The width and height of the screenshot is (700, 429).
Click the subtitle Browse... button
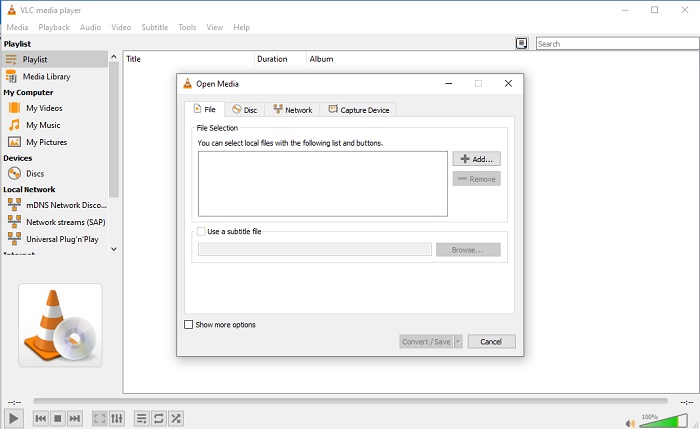tap(468, 250)
